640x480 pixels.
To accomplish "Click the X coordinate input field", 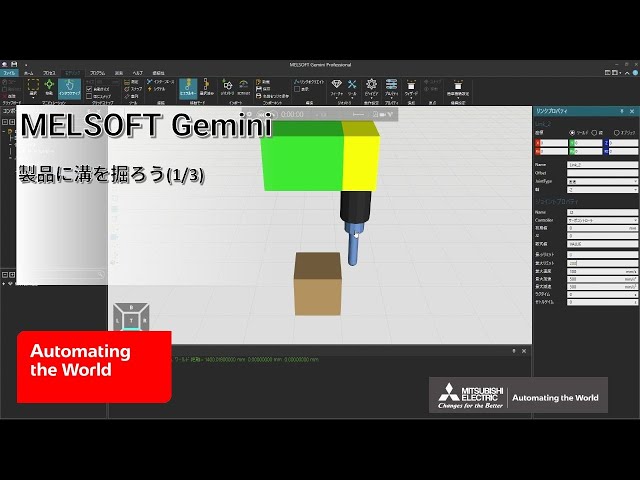I will [554, 143].
